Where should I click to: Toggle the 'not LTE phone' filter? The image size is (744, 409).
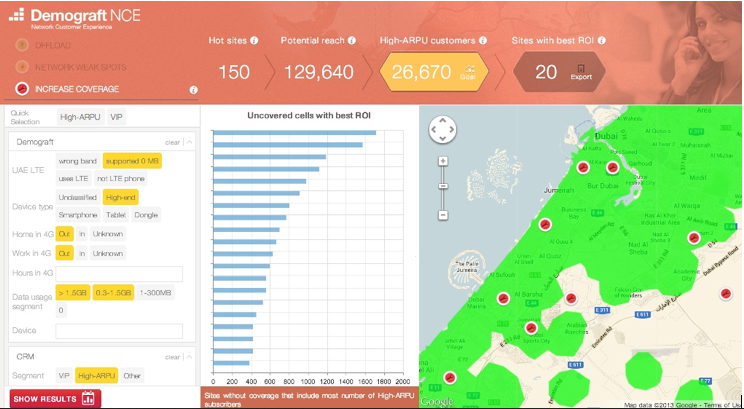tap(121, 179)
